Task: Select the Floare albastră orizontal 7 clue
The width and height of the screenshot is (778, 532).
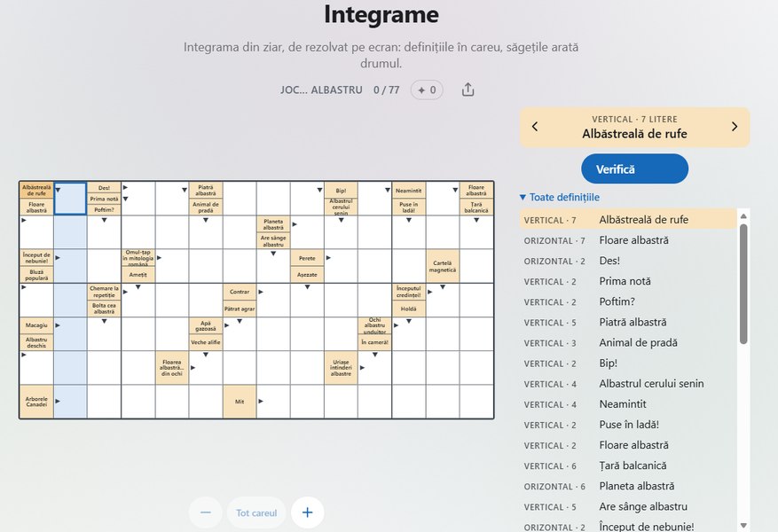Action: [x=627, y=240]
